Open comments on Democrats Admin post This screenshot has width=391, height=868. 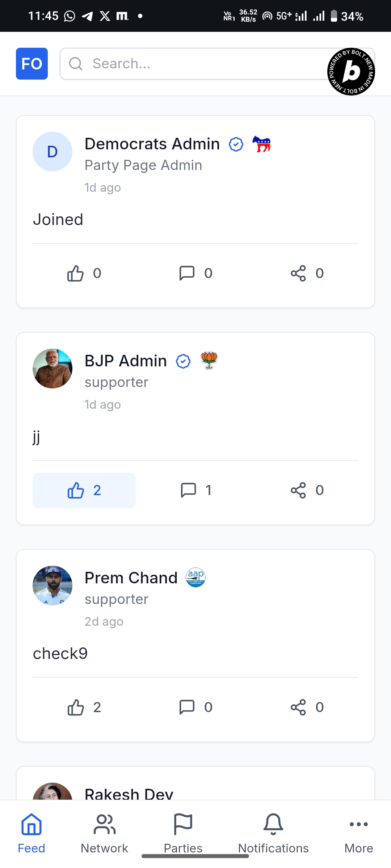coord(195,273)
